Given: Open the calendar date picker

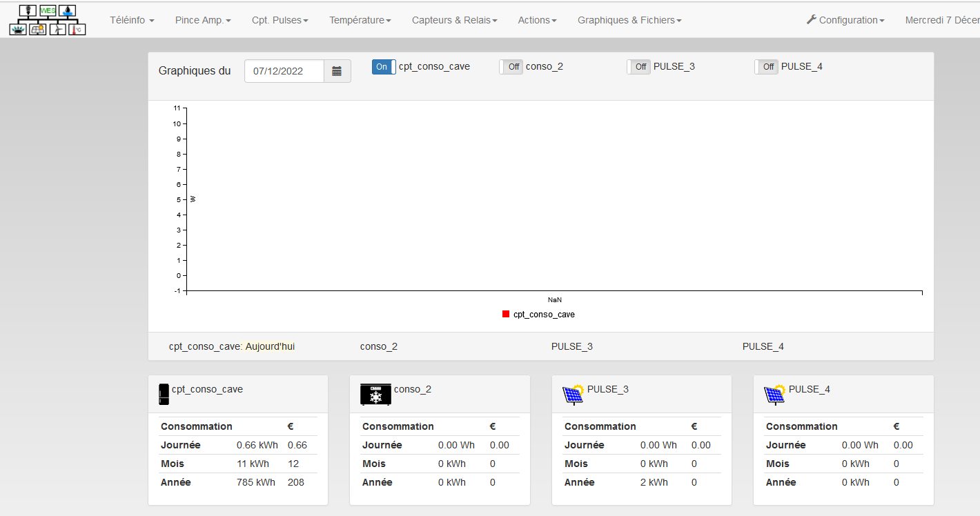Looking at the screenshot, I should pos(337,71).
